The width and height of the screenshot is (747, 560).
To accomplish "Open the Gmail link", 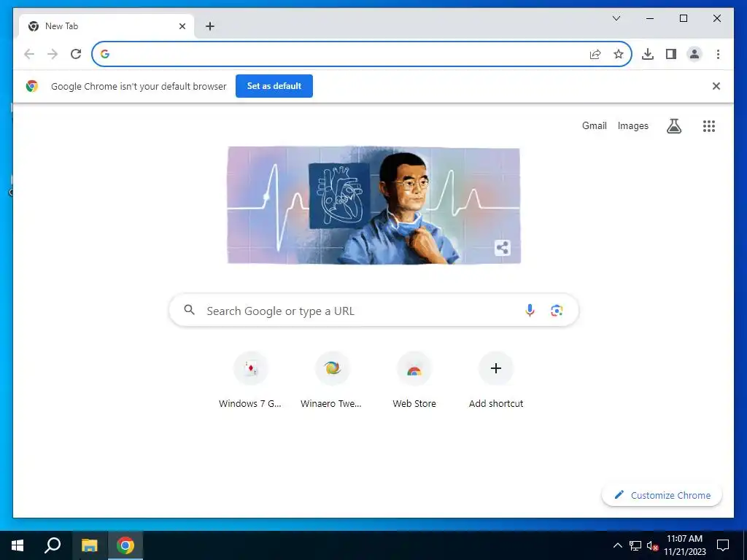I will point(594,125).
